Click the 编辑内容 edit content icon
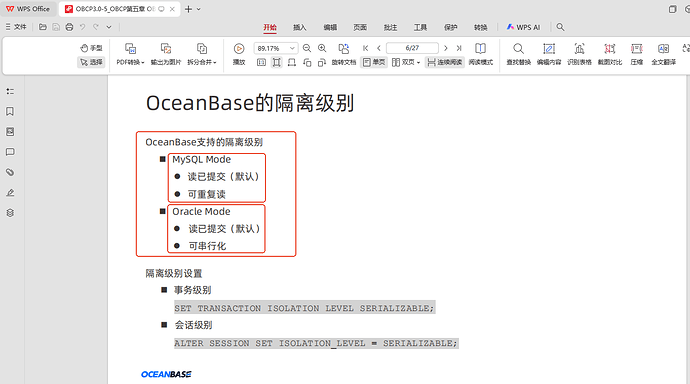 549,54
